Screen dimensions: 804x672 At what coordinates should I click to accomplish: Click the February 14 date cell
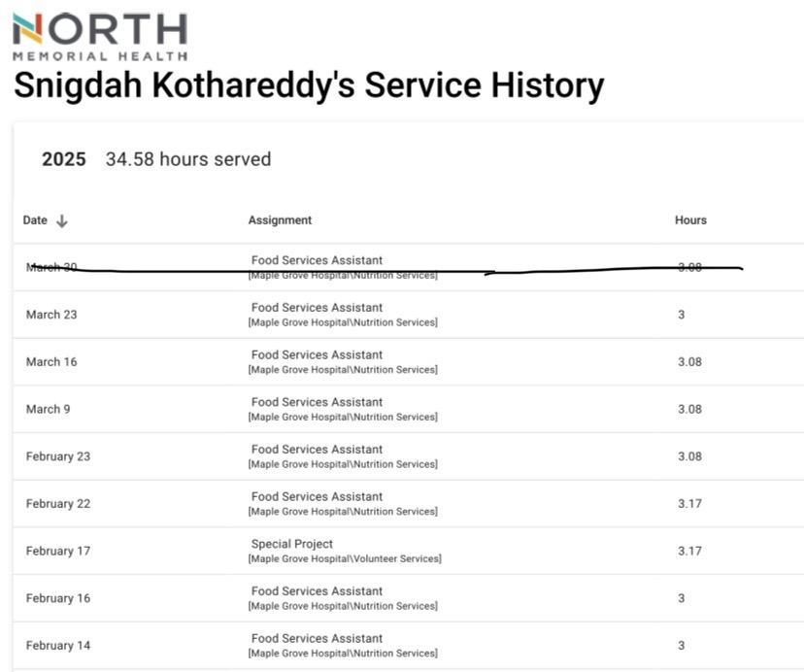click(58, 646)
